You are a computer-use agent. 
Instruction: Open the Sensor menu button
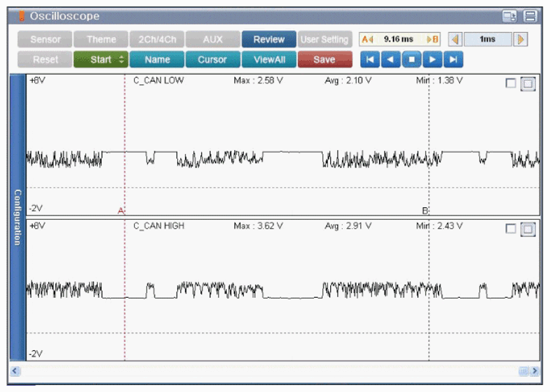point(45,39)
